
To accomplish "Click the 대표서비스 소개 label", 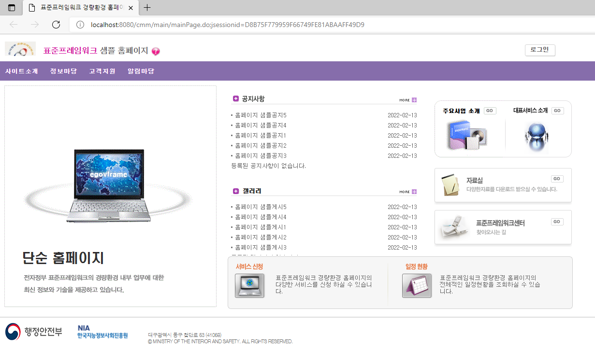I will pos(530,111).
